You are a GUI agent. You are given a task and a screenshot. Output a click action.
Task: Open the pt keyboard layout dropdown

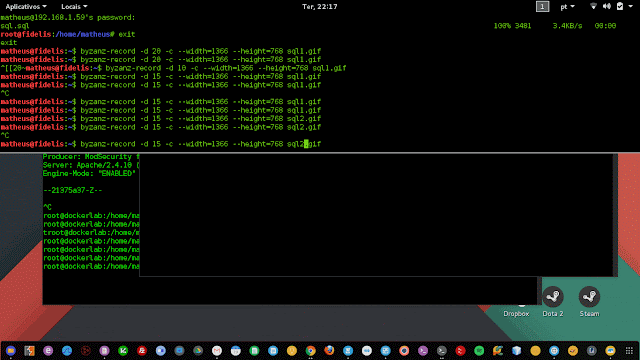[567, 7]
